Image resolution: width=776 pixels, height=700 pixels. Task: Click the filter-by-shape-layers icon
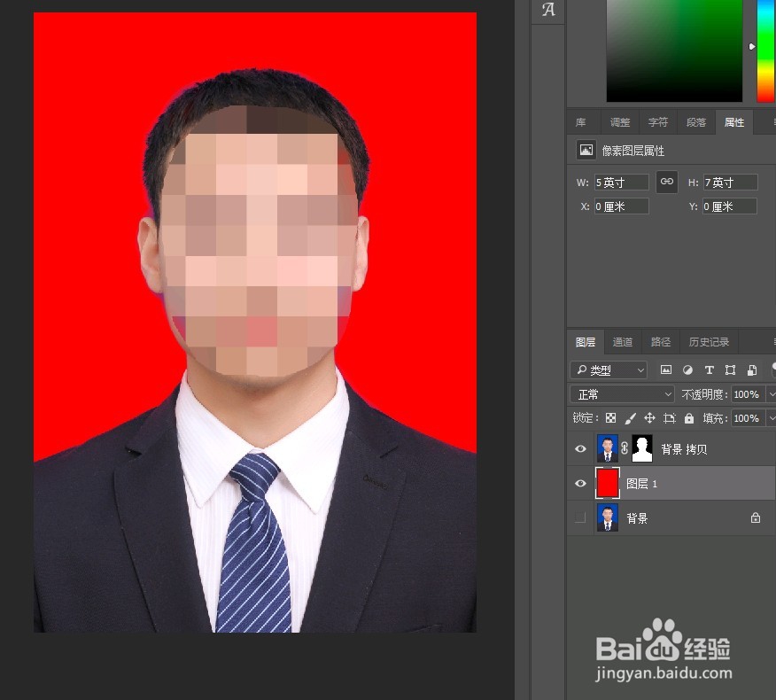(730, 369)
